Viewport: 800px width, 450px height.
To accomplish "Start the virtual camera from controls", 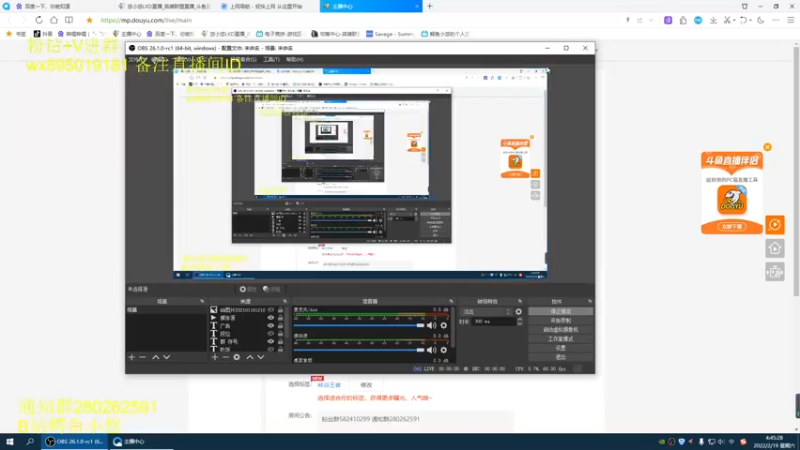I will coord(561,330).
